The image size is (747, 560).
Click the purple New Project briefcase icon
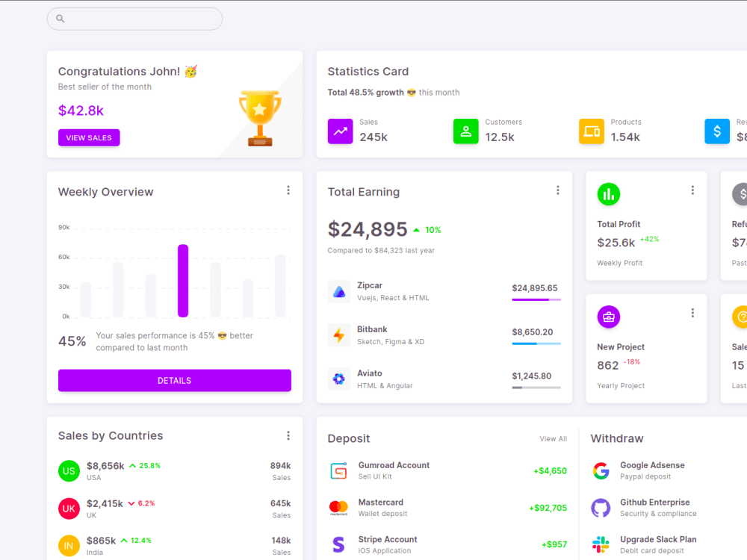(608, 317)
